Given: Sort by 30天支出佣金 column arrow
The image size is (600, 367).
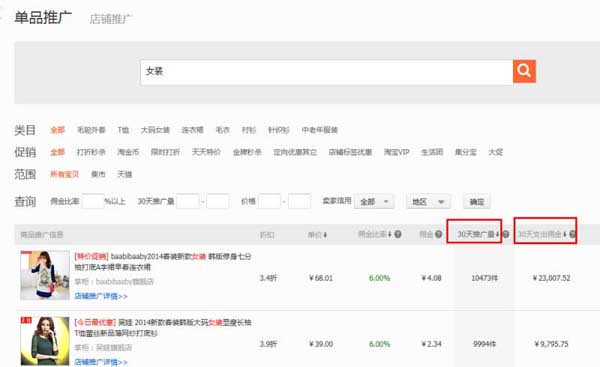Looking at the screenshot, I should point(564,234).
